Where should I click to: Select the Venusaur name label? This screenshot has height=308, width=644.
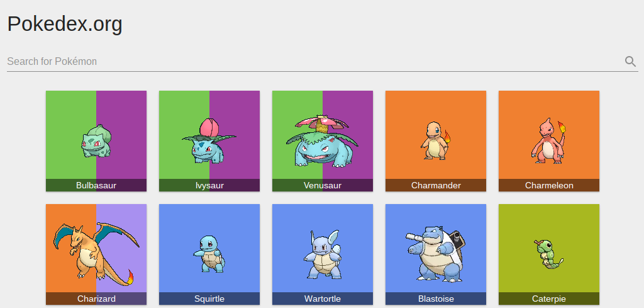(323, 185)
